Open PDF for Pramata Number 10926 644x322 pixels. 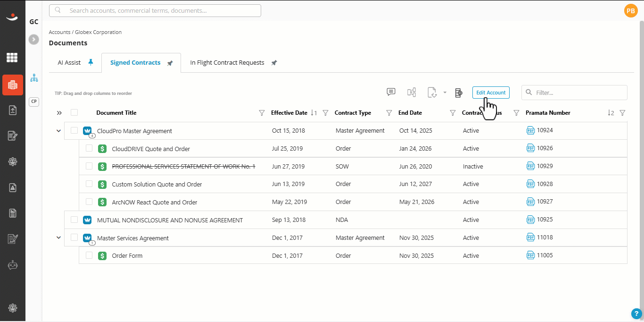pyautogui.click(x=531, y=148)
